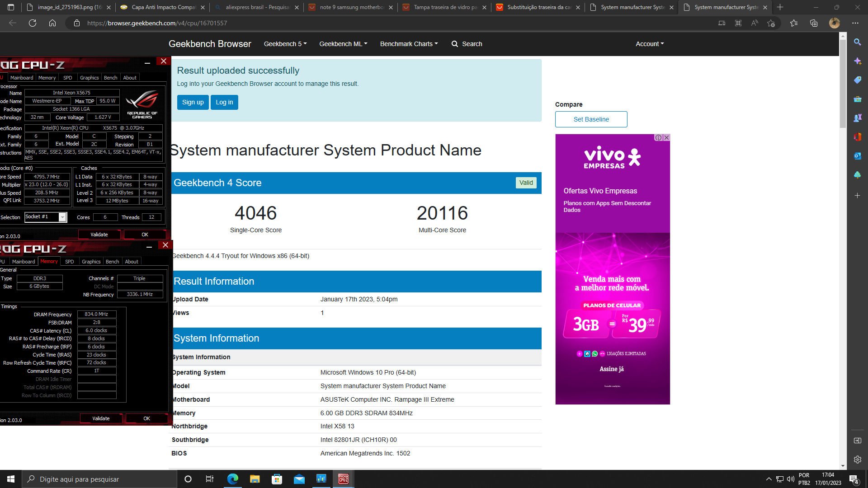Open Outlook icon in Edge sidebar
The width and height of the screenshot is (868, 488).
point(857,156)
